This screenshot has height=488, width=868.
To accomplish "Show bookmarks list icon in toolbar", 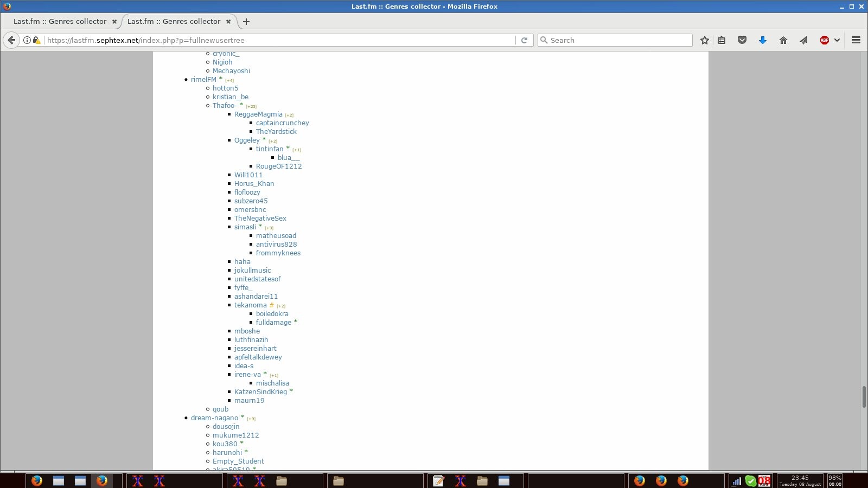I will (x=722, y=40).
